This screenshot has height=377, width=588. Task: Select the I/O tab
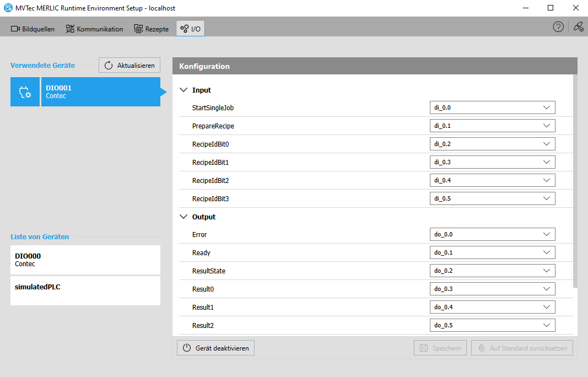pyautogui.click(x=191, y=29)
